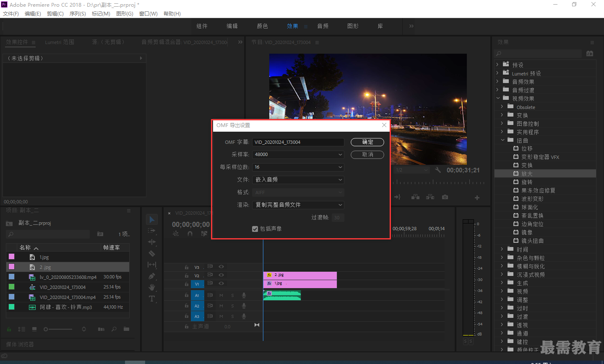Screen dimensions: 604x364
Task: Toggle project writable lock icon
Action: coord(9,329)
